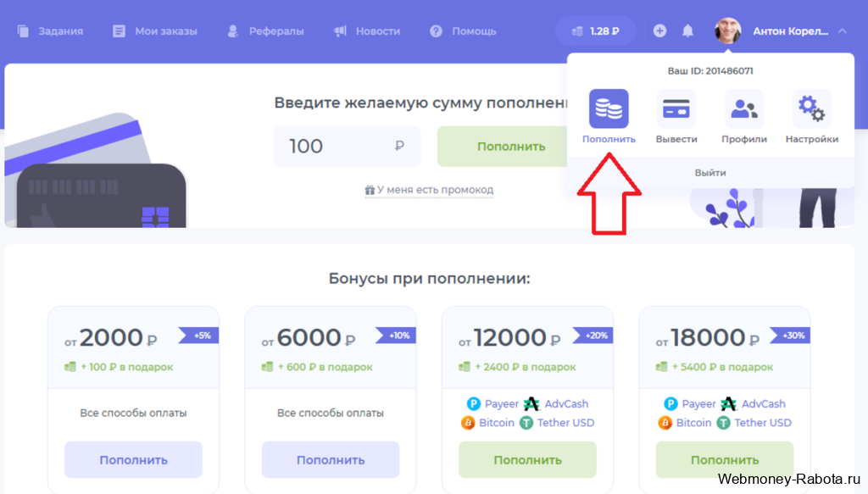Click Пополнить in the 6000 ₽ card
The height and width of the screenshot is (494, 868).
331,460
